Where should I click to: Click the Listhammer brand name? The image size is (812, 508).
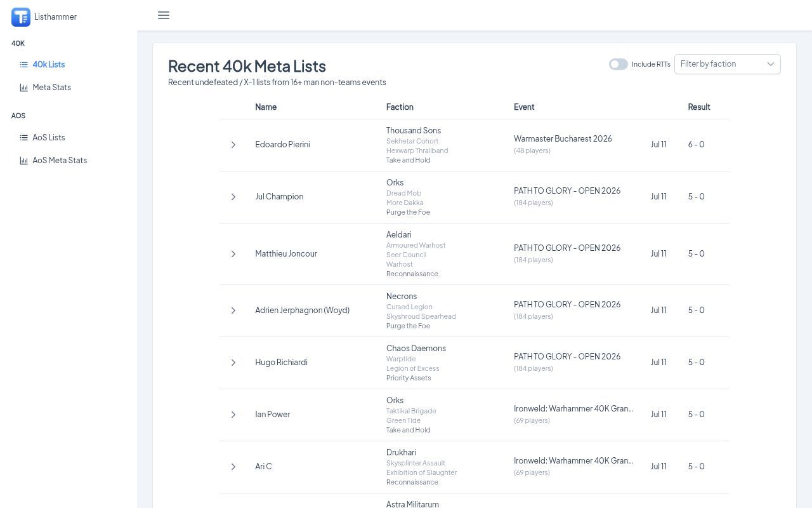click(x=55, y=17)
